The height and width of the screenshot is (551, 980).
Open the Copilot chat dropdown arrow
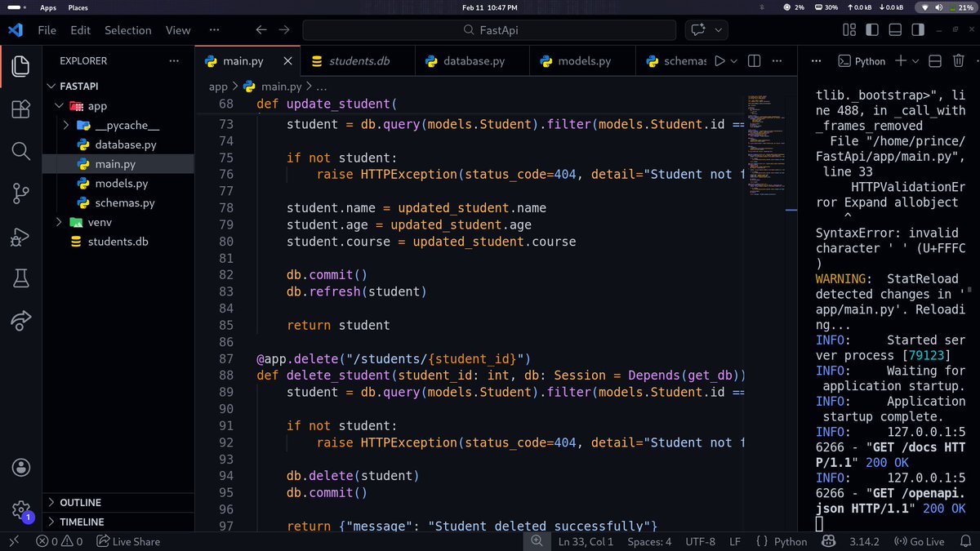(x=719, y=29)
